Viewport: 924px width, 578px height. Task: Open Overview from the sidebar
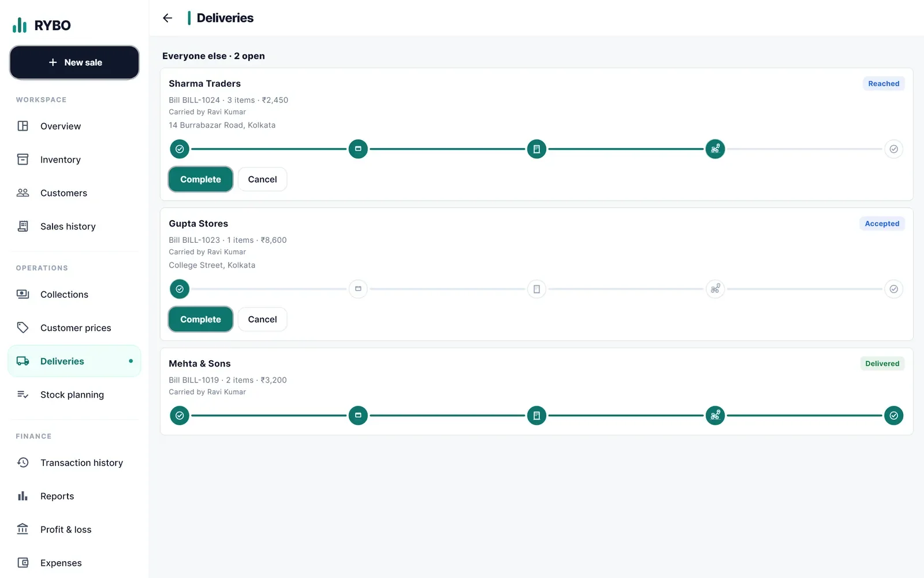(74, 126)
